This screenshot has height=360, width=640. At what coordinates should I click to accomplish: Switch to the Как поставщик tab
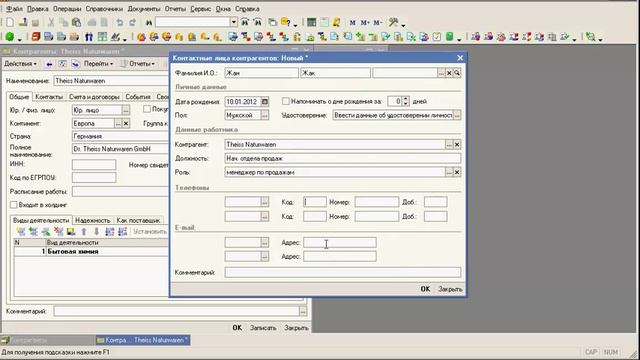click(x=138, y=220)
